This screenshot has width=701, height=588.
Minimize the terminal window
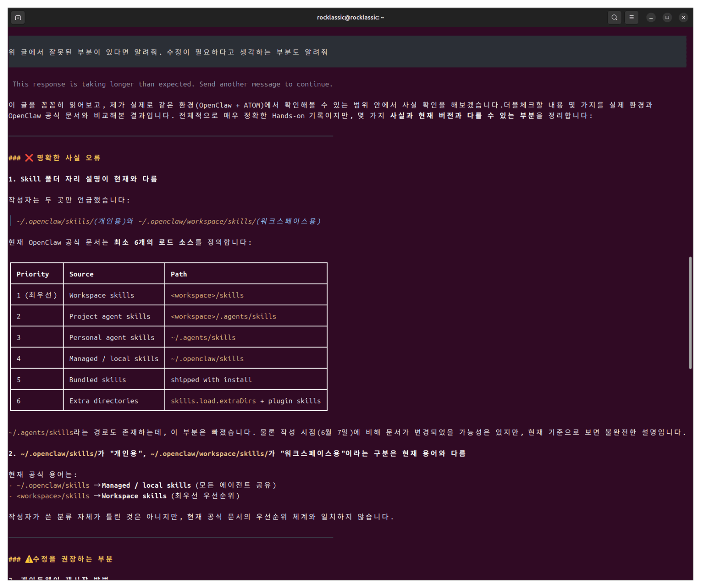[x=651, y=18]
